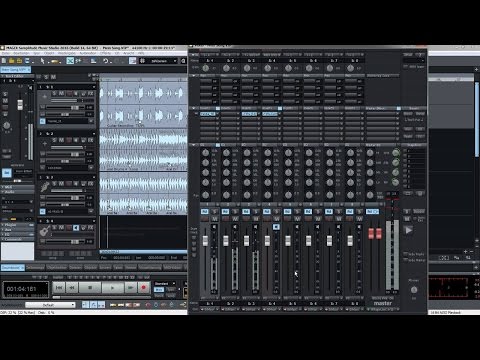The height and width of the screenshot is (360, 480).
Task: Click the rewind button in transport
Action: click(72, 287)
